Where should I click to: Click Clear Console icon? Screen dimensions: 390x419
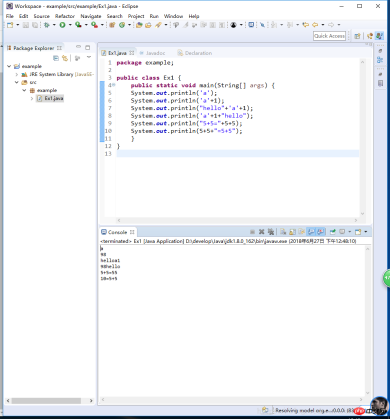[x=283, y=232]
